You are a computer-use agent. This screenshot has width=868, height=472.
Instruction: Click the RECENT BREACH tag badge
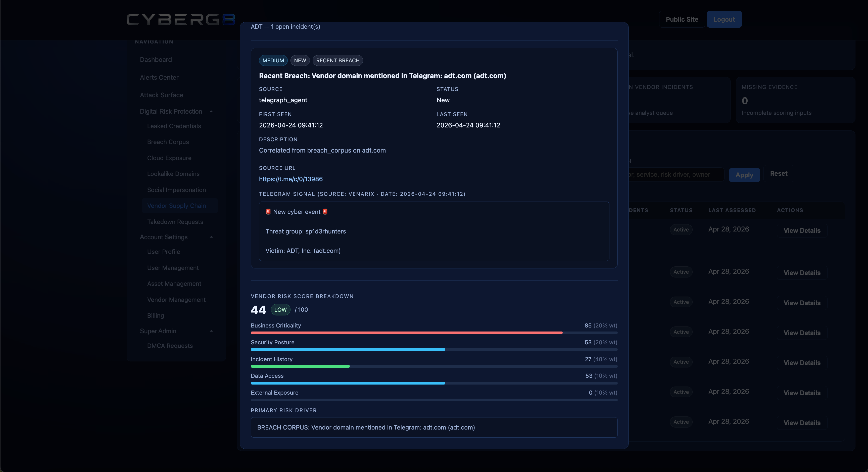coord(338,60)
